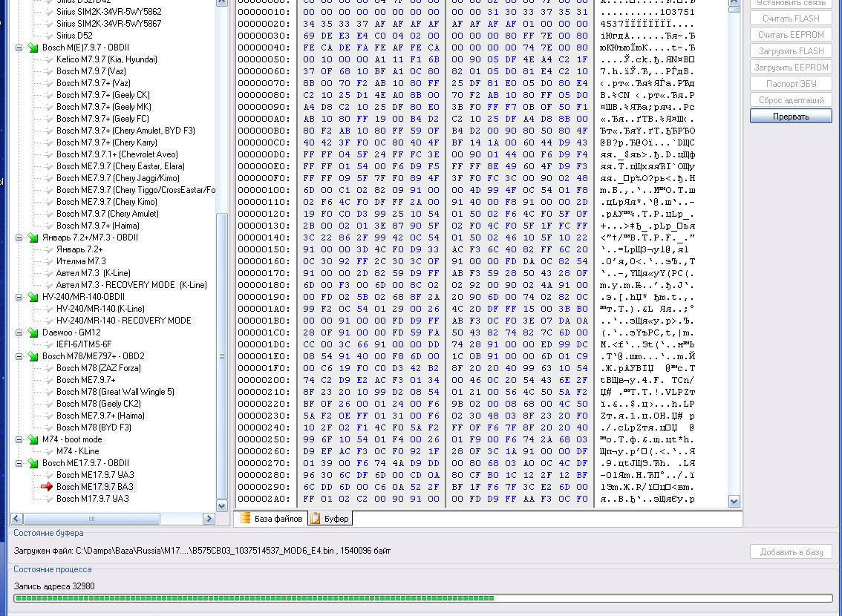Click the Добавить в базу button
842x616 pixels.
[791, 551]
